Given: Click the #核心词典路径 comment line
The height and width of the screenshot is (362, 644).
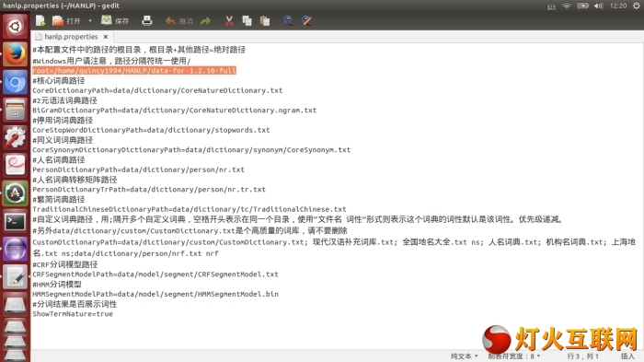Looking at the screenshot, I should [59, 81].
